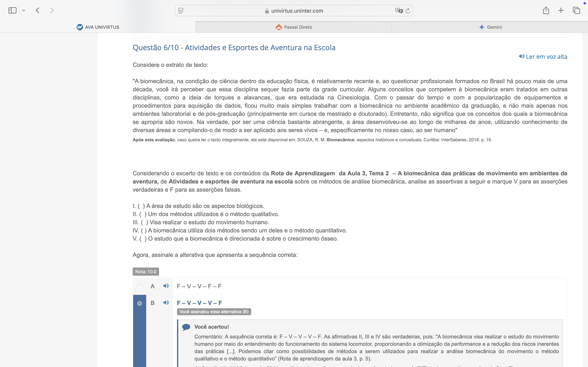Play audio for alternative A
Viewport: 588px width, 367px height.
tap(166, 286)
